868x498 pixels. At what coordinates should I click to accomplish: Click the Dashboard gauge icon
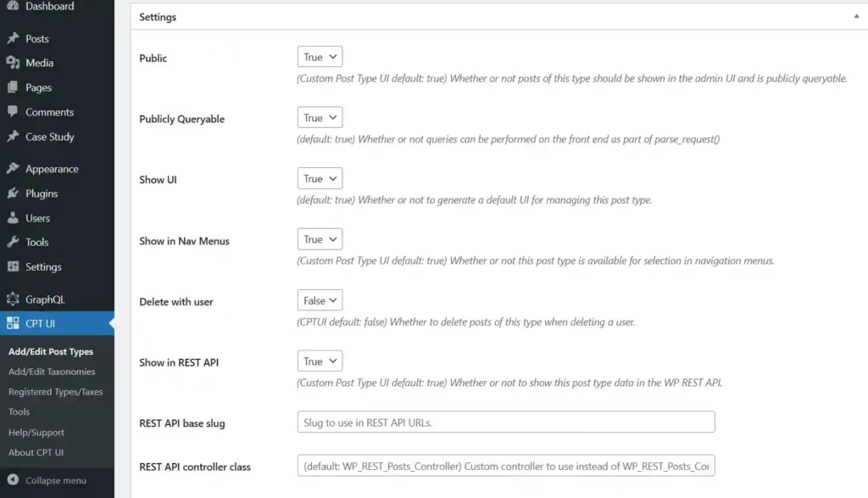[13, 6]
